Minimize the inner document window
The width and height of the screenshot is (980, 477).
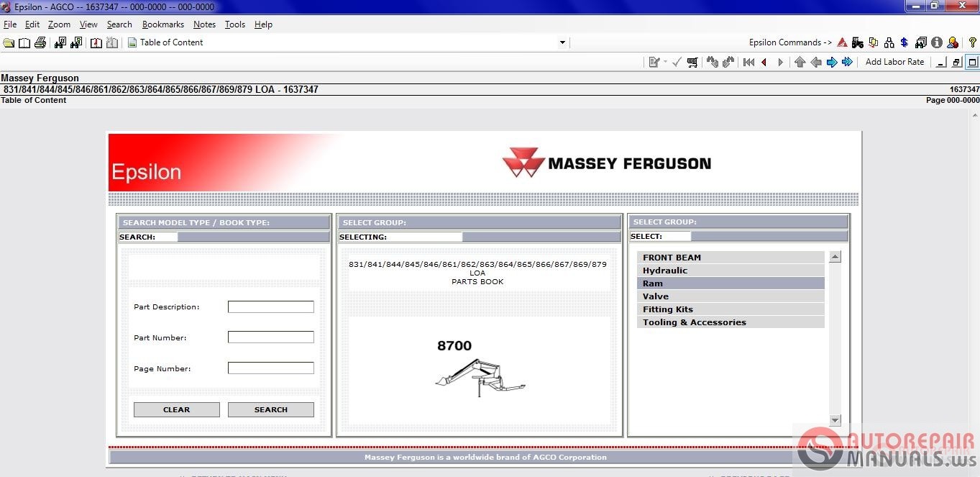(x=940, y=63)
